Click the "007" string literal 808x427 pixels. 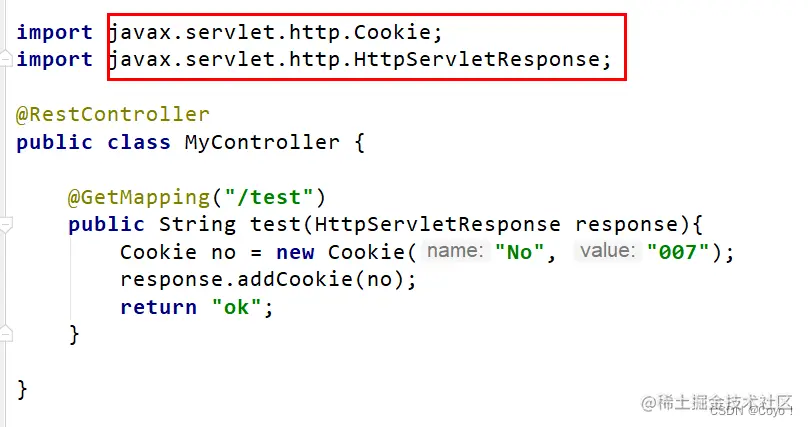(x=678, y=252)
